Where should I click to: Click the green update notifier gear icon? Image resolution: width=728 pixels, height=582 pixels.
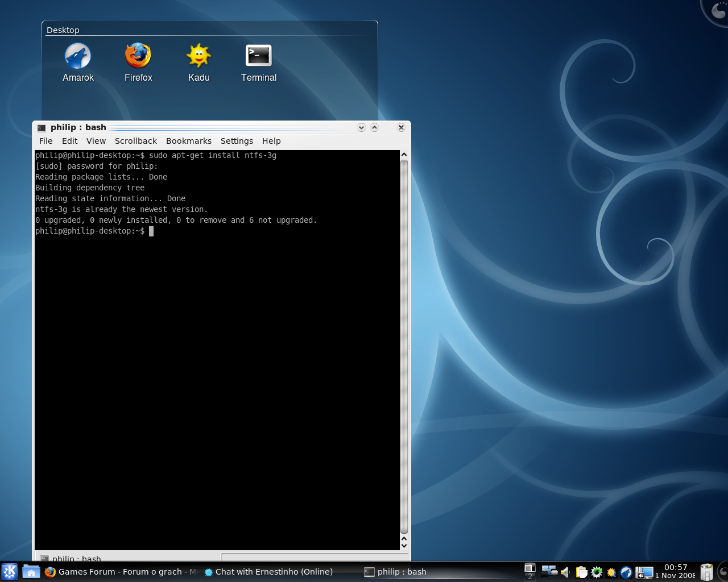coord(597,572)
